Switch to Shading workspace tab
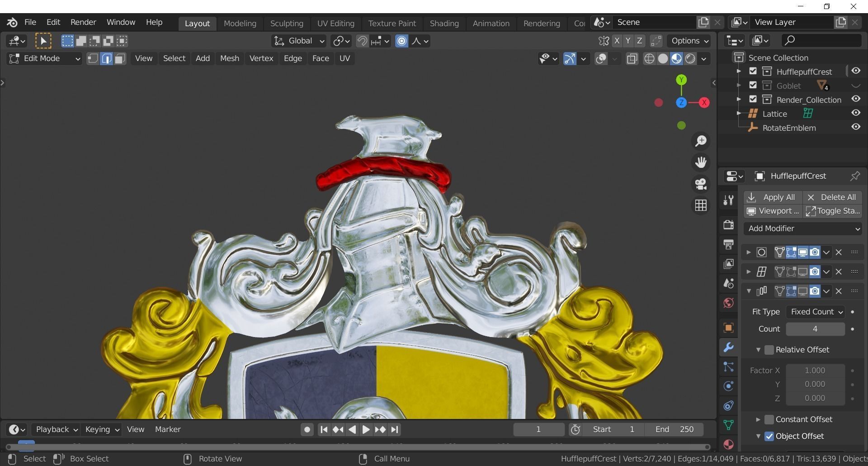Viewport: 868px width, 466px height. tap(444, 23)
